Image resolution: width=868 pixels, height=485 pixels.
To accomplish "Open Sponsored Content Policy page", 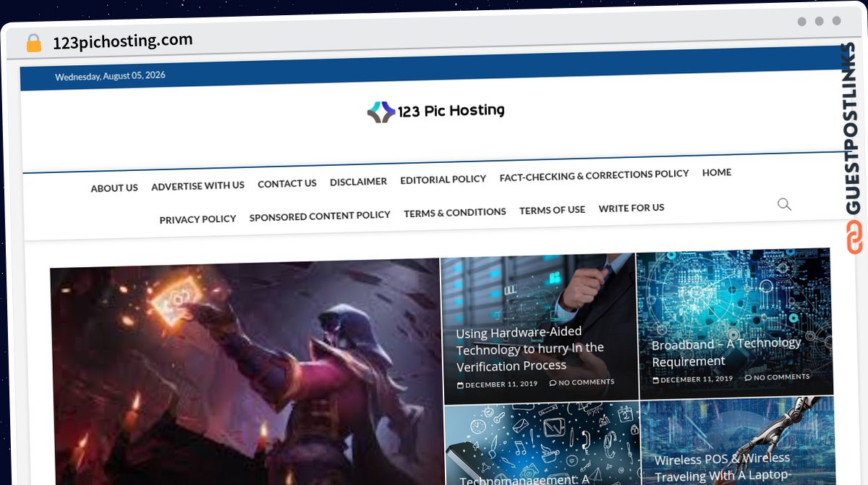I will click(320, 216).
